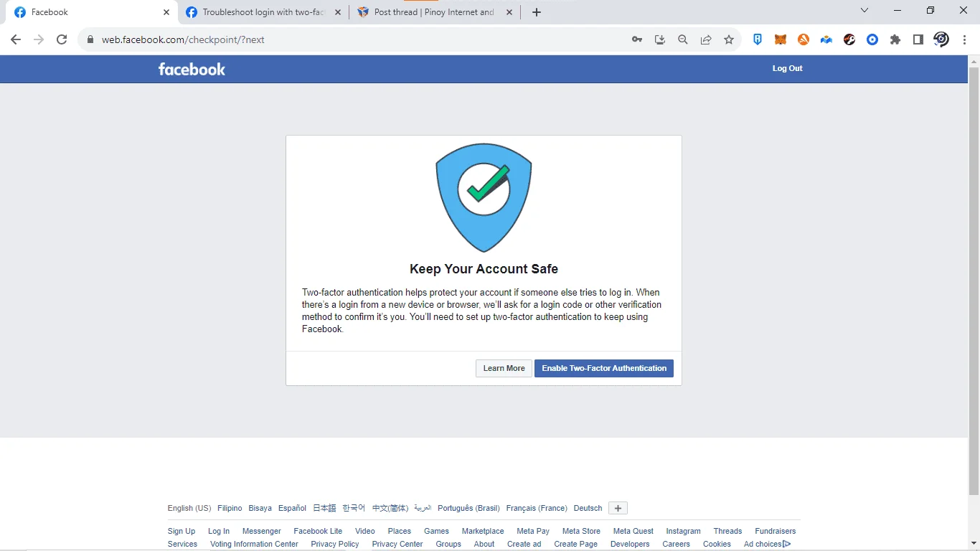Open the Chrome three-dot menu
The width and height of the screenshot is (980, 551).
964,39
